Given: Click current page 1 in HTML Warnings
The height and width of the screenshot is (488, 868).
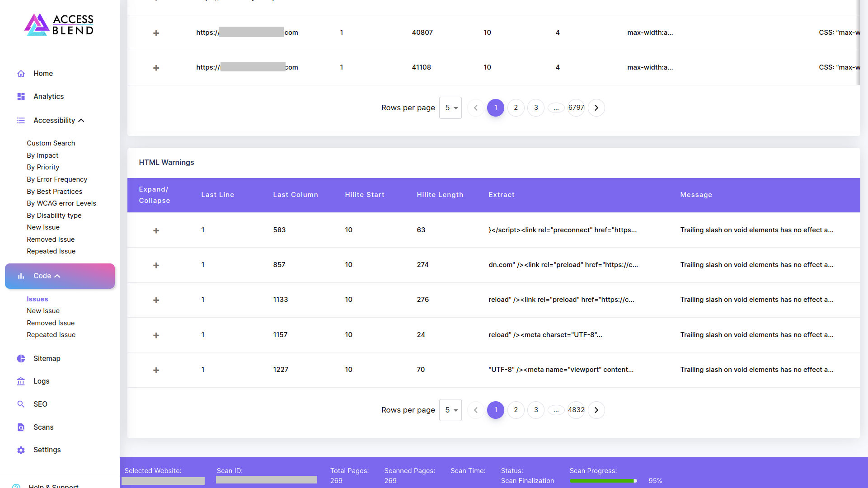Looking at the screenshot, I should (496, 410).
